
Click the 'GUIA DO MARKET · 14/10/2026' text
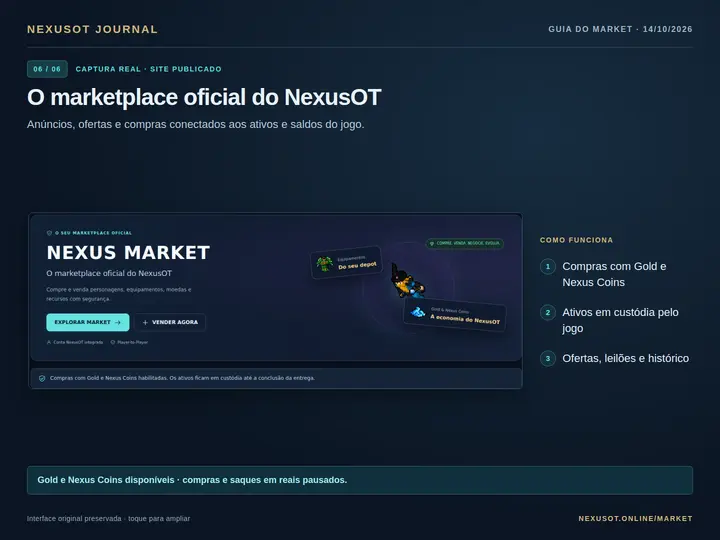click(620, 29)
